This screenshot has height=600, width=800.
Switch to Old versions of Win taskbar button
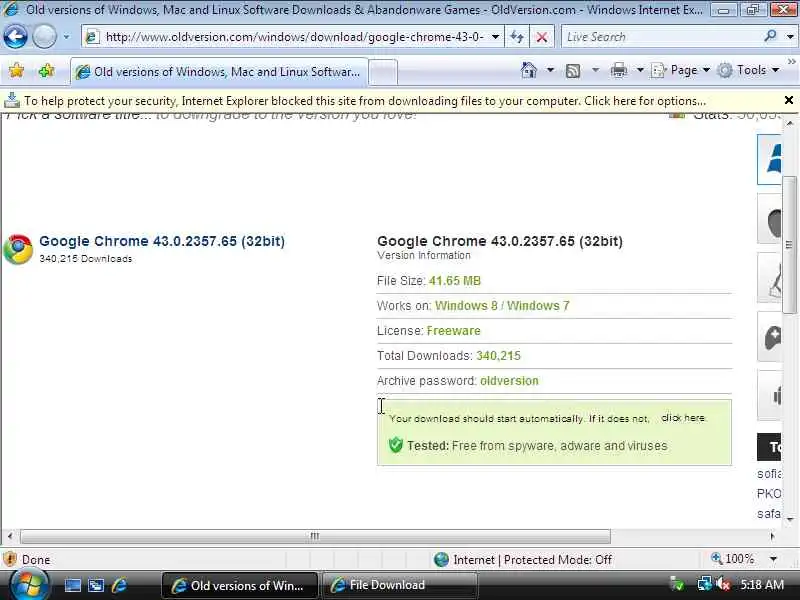(x=240, y=585)
